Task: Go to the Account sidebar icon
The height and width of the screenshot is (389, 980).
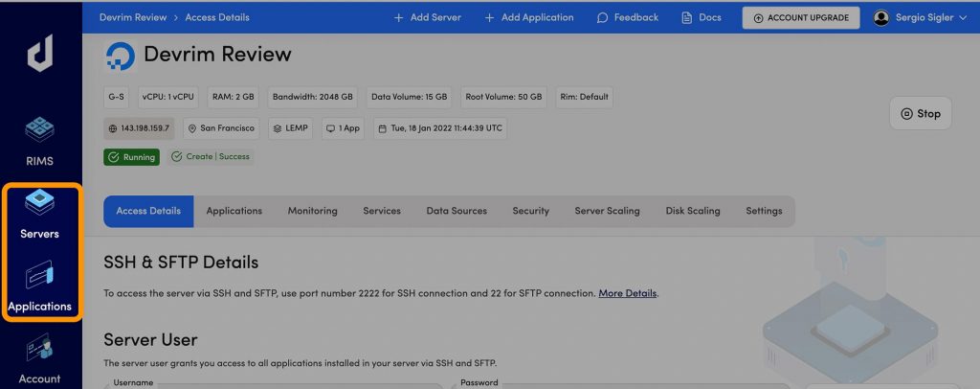Action: tap(40, 348)
